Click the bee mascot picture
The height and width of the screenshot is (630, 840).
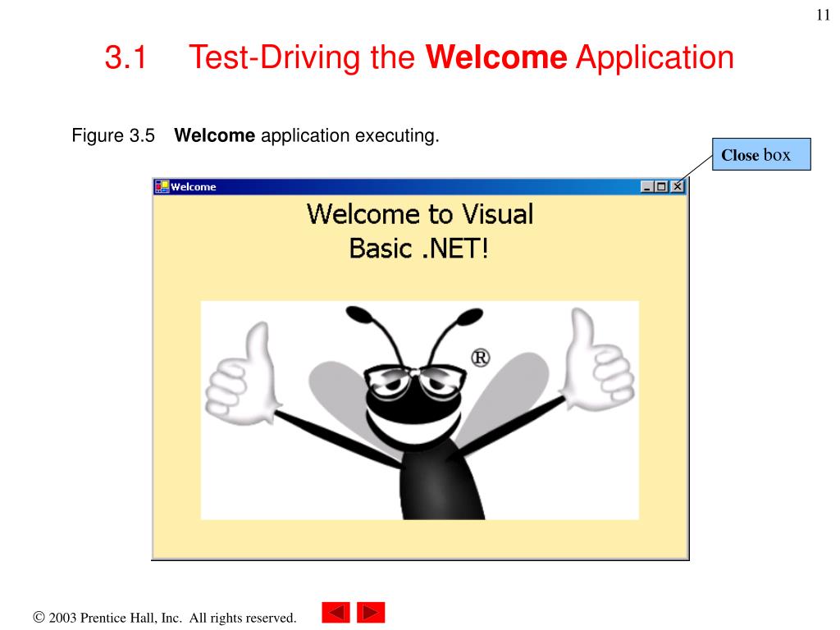tap(420, 410)
